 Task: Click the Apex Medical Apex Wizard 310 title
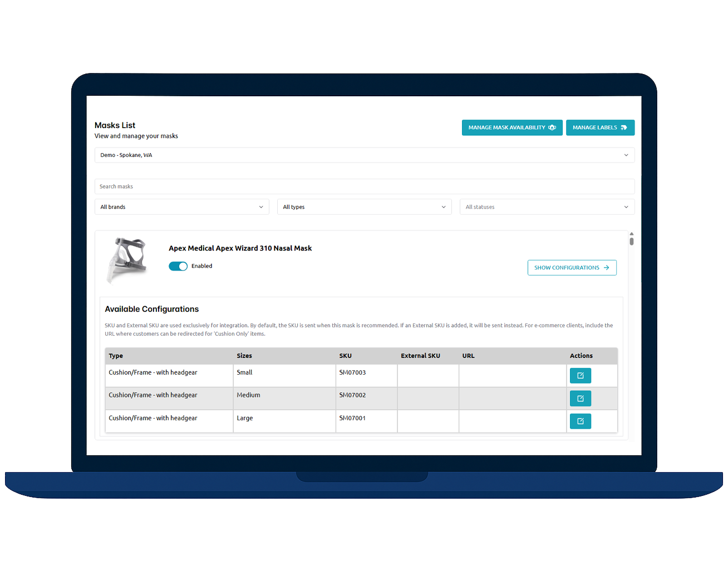pyautogui.click(x=240, y=248)
